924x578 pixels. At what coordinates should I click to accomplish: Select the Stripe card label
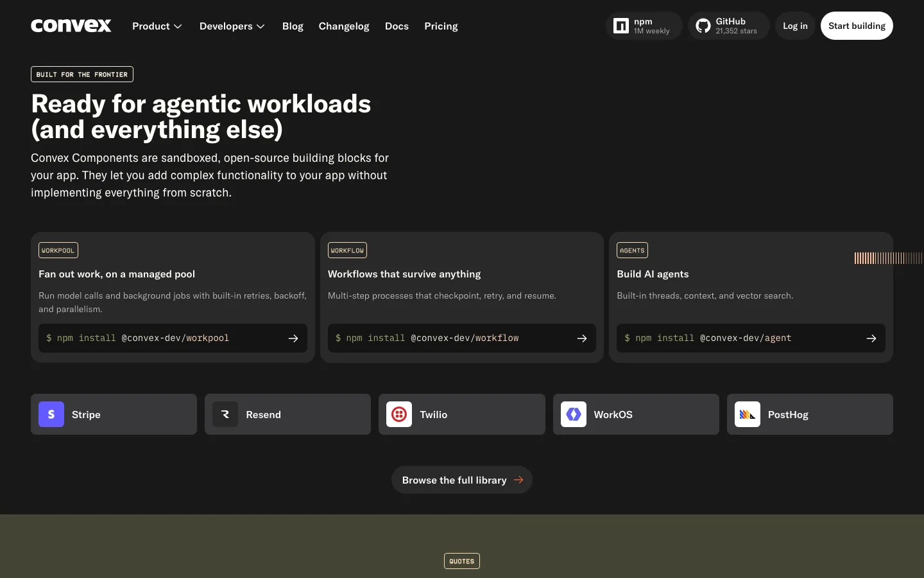click(86, 415)
